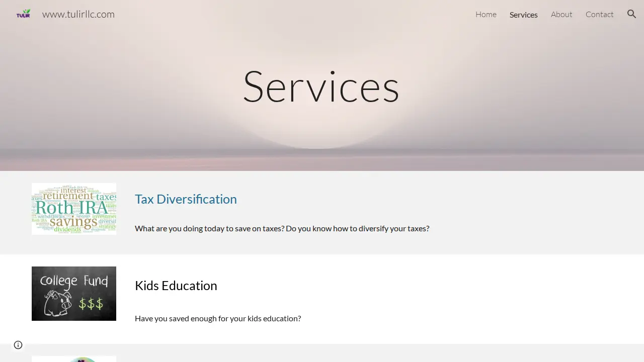Click the Kids Education heading
Screen dimensions: 644x362
pos(176,286)
